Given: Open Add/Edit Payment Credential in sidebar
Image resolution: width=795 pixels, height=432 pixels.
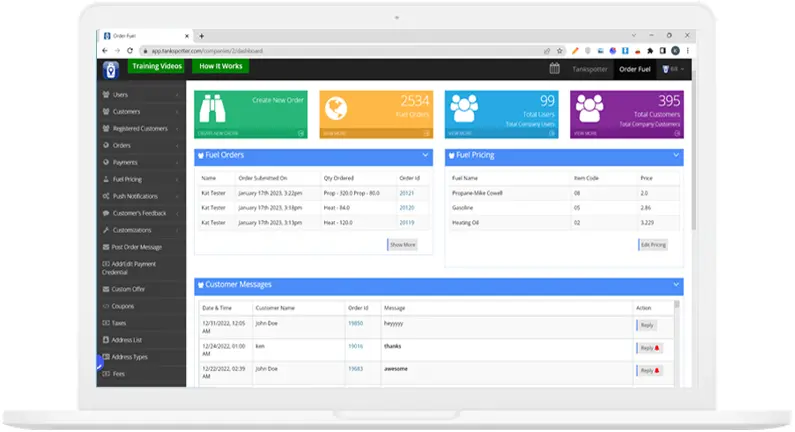Looking at the screenshot, I should (x=141, y=268).
